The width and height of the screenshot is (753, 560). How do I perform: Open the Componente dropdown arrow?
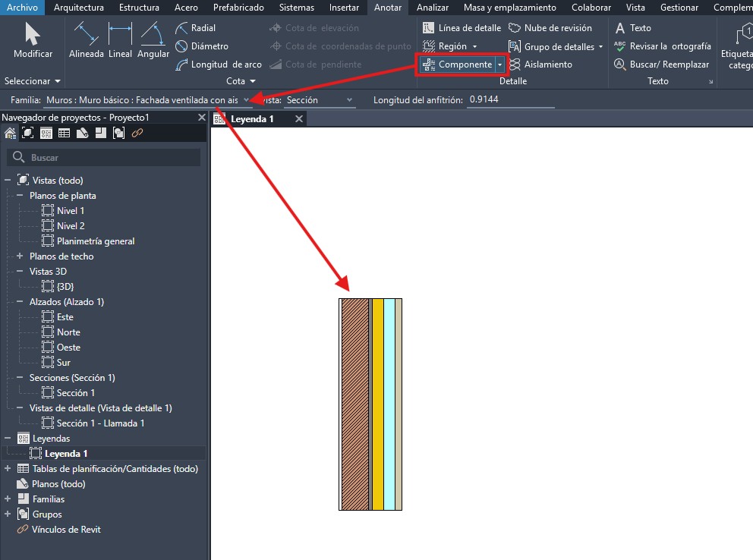point(499,64)
